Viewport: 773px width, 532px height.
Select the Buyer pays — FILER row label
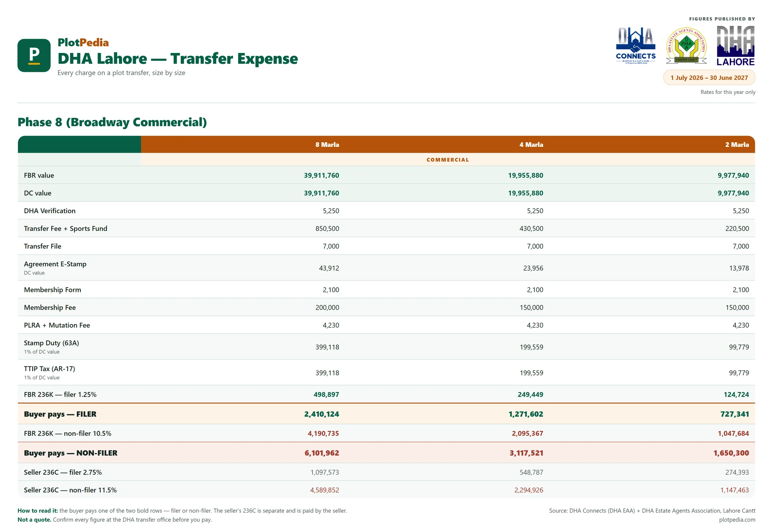click(60, 414)
